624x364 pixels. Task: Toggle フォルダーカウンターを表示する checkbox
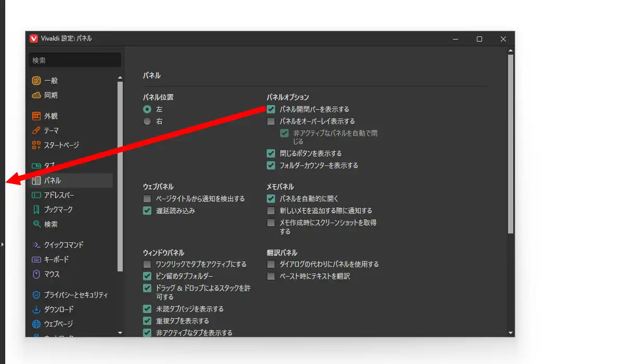pos(271,165)
